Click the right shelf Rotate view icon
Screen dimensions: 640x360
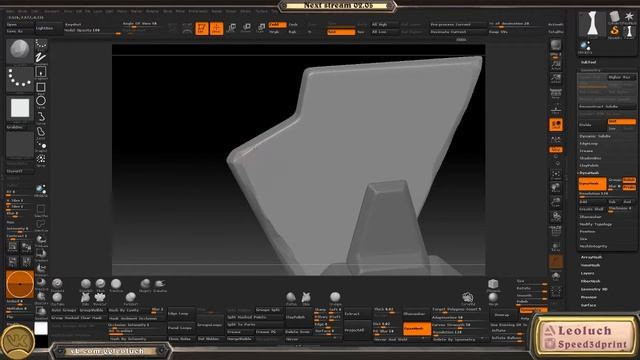tap(556, 216)
